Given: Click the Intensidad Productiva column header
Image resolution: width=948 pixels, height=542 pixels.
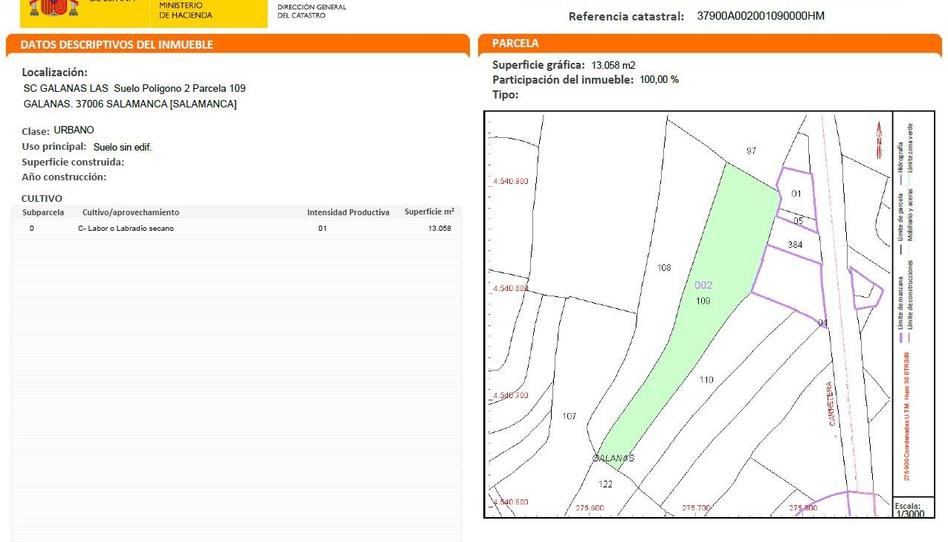Looking at the screenshot, I should [348, 212].
